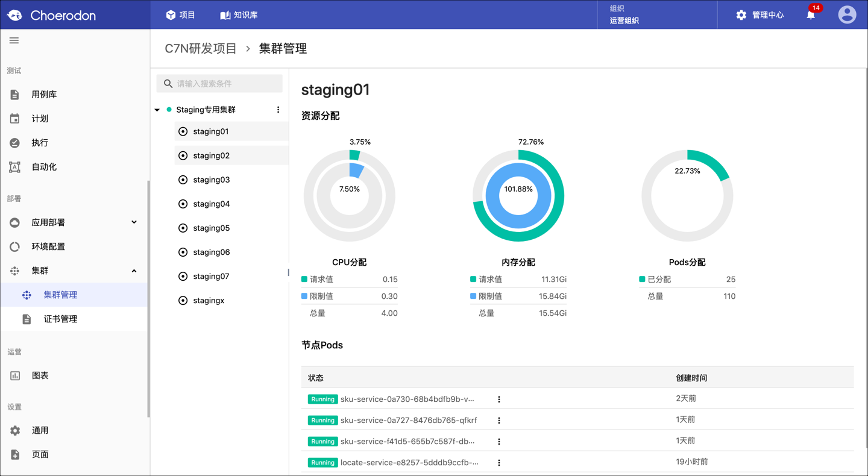Click the C7N研发项目 breadcrumb
Screen dimensions: 868x476
[x=201, y=49]
